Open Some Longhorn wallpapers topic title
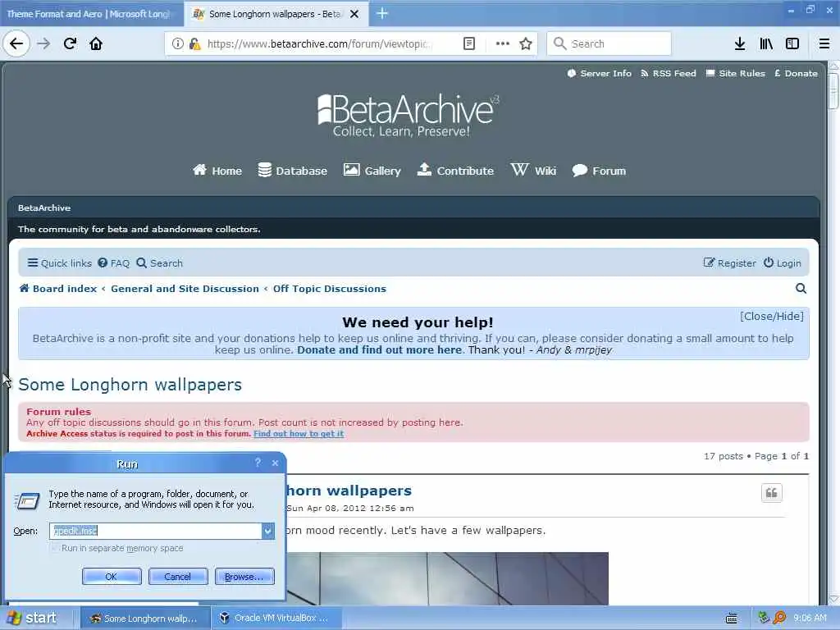Viewport: 840px width, 630px height. coord(130,385)
